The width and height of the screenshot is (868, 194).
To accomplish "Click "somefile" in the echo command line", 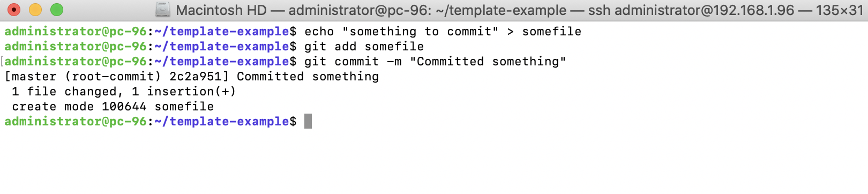I will click(x=551, y=32).
